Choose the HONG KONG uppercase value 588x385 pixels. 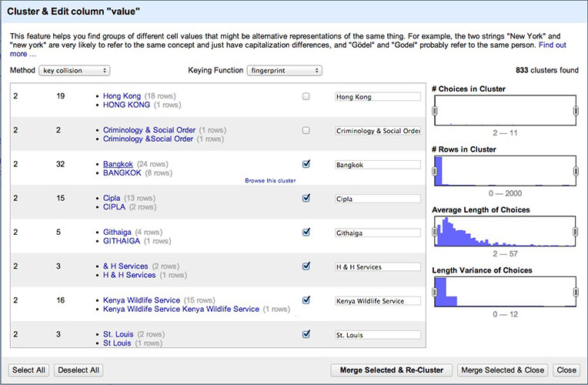point(127,105)
